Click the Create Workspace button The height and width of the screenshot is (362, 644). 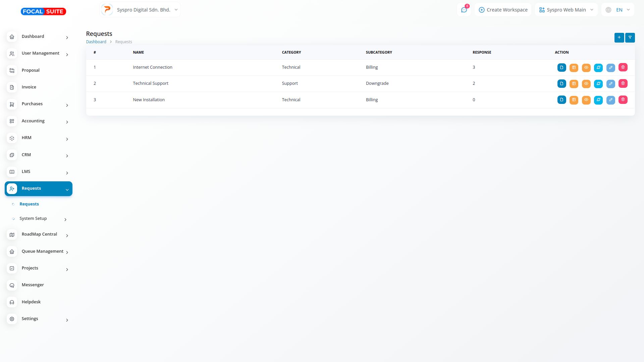tap(503, 10)
